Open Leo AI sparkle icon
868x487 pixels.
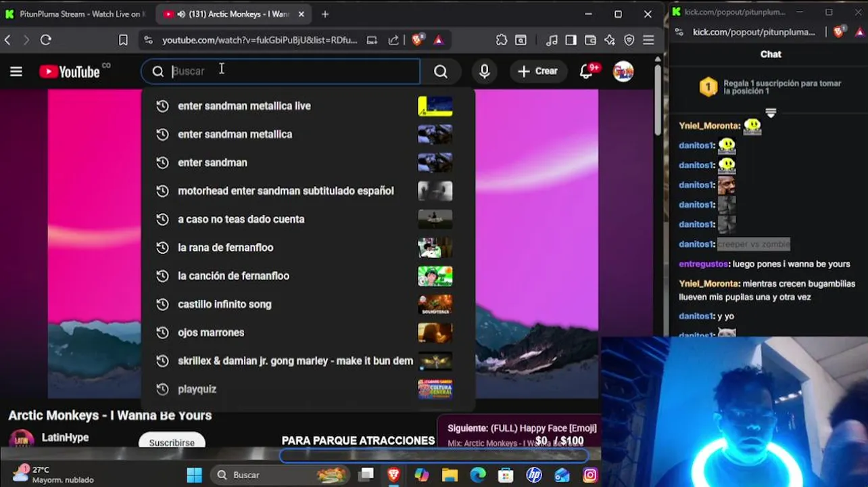click(610, 41)
